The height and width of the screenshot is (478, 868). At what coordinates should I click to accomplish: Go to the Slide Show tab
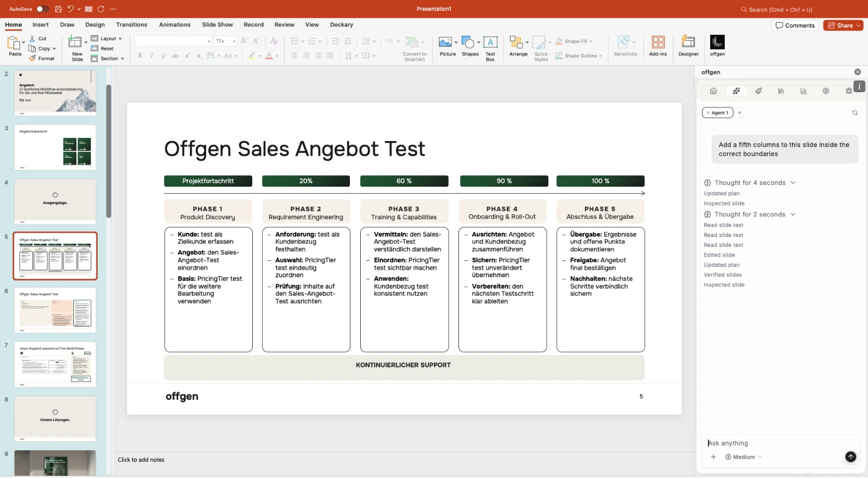pos(218,25)
